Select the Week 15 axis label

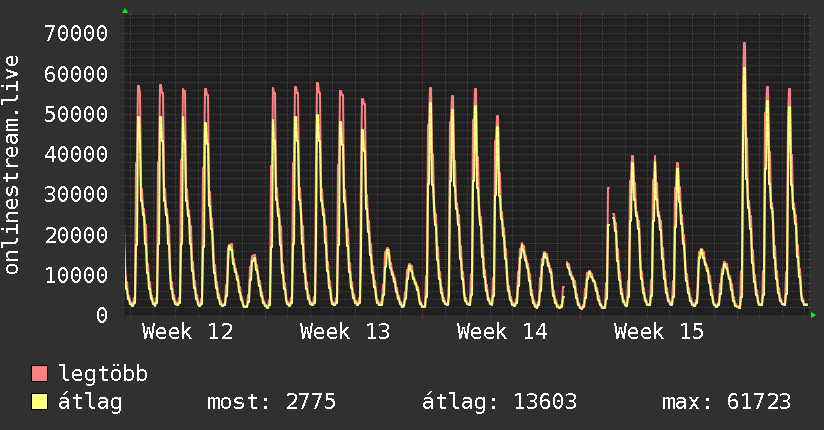658,332
